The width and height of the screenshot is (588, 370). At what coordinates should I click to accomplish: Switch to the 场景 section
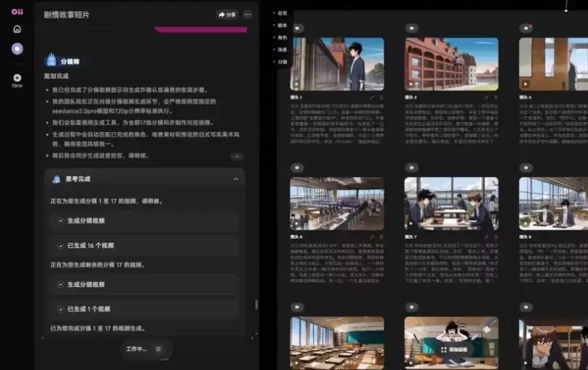[282, 49]
